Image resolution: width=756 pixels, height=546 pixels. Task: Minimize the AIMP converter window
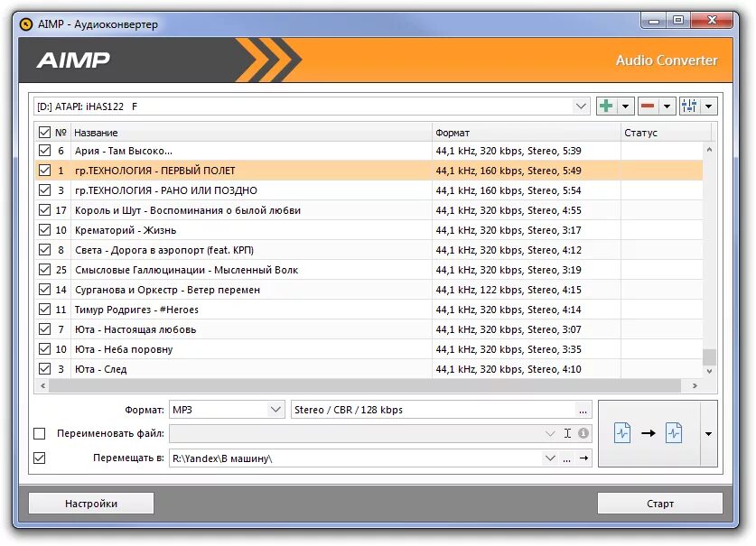[654, 21]
